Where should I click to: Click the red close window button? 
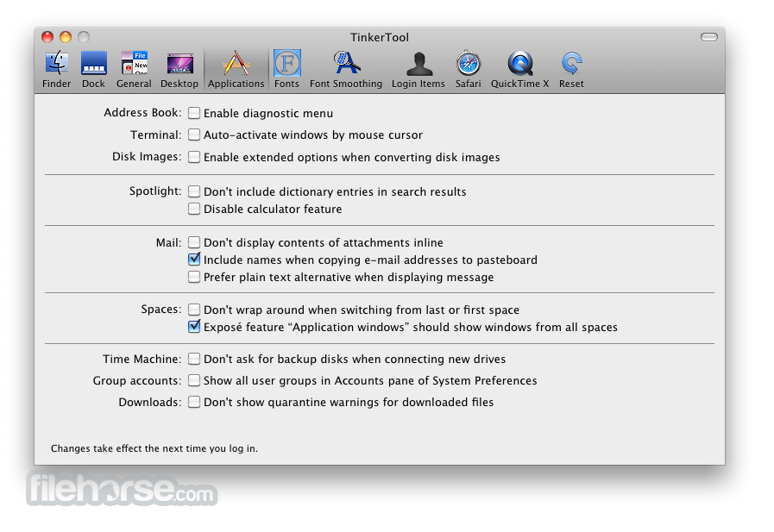47,37
